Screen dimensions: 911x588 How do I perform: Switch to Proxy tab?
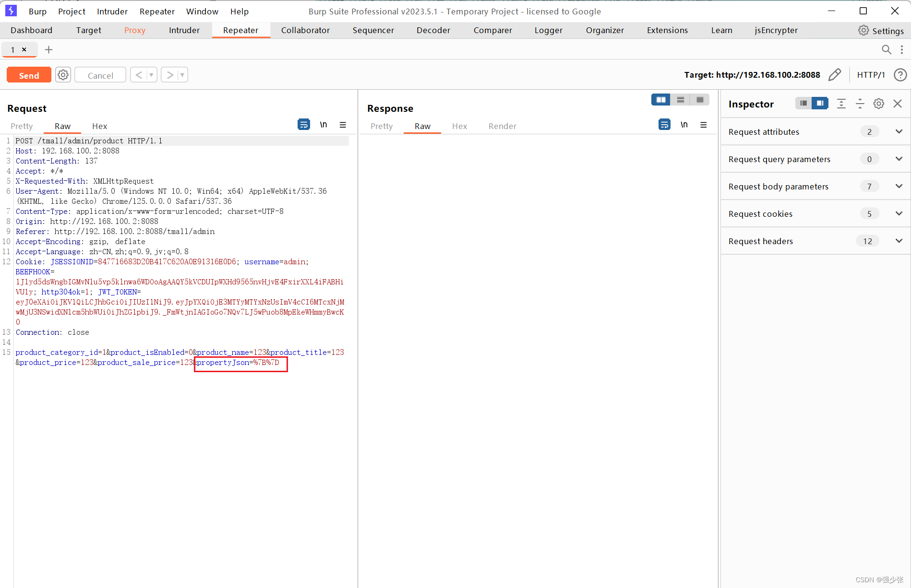click(x=134, y=30)
